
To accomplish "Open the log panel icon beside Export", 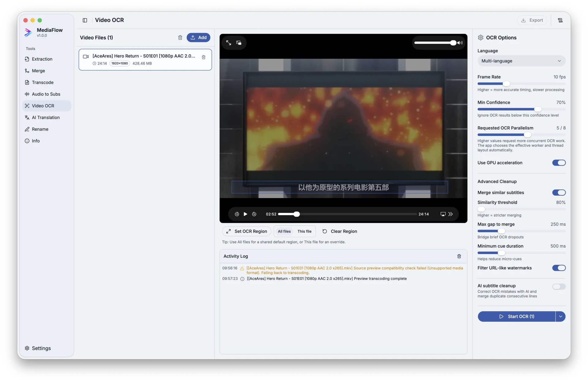I will [560, 20].
